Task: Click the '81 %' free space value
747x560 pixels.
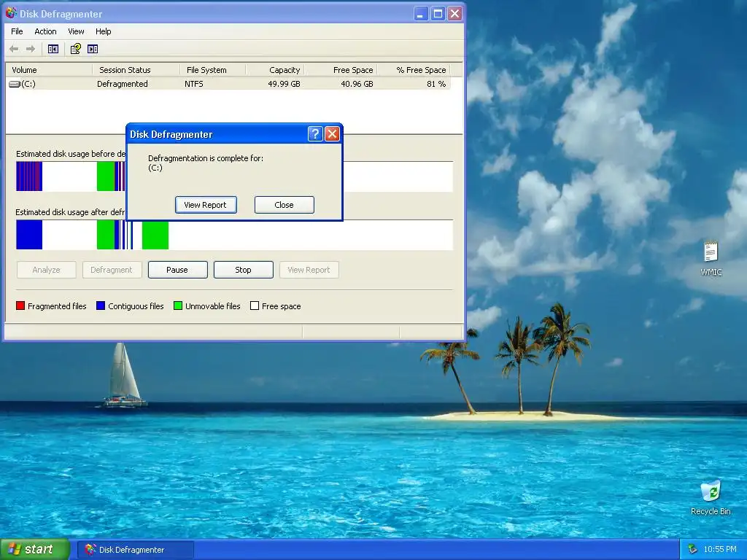Action: click(436, 84)
